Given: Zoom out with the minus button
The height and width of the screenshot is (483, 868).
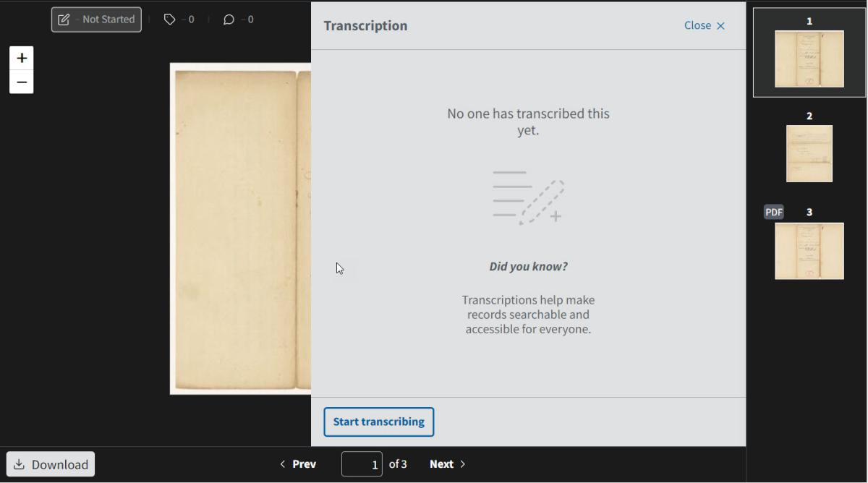Looking at the screenshot, I should 22,82.
